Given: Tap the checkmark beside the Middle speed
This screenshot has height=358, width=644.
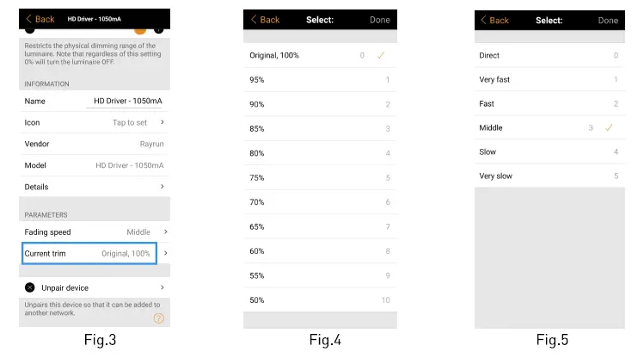Looking at the screenshot, I should click(x=609, y=127).
